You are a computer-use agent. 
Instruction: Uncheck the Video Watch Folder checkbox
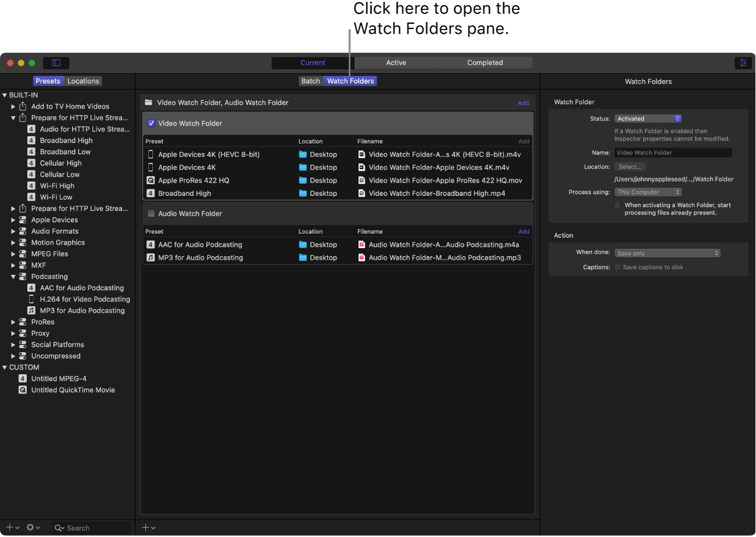[152, 123]
